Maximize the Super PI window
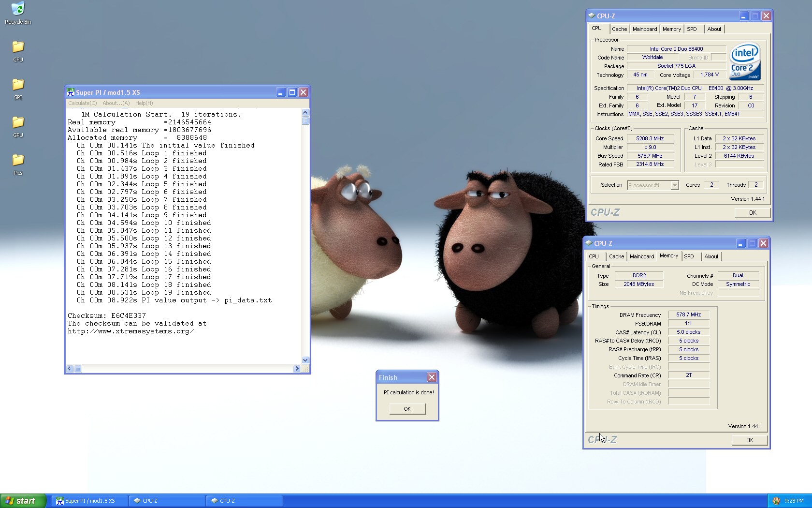Image resolution: width=812 pixels, height=508 pixels. pos(292,92)
